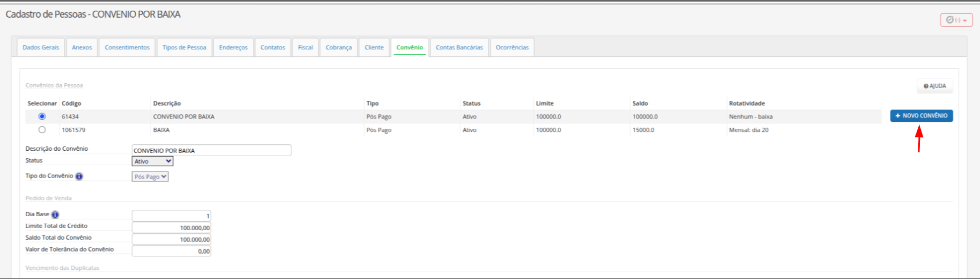Screen dimensions: 980x279
Task: Click the Limite Total de Crédito field
Action: click(x=171, y=227)
